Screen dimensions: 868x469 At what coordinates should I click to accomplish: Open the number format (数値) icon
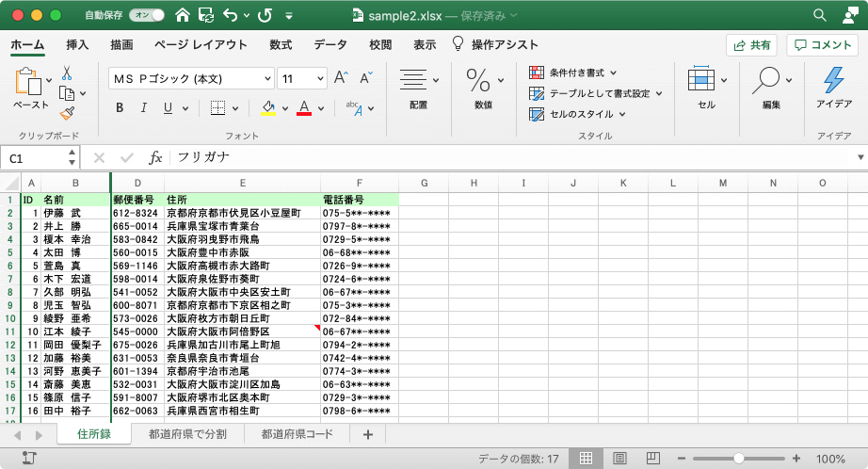pos(477,80)
